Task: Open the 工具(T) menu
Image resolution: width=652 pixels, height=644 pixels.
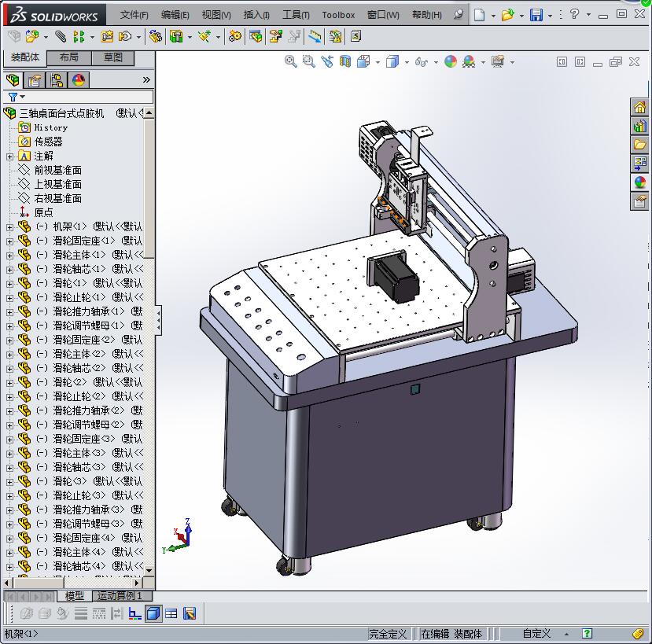Action: pyautogui.click(x=296, y=15)
